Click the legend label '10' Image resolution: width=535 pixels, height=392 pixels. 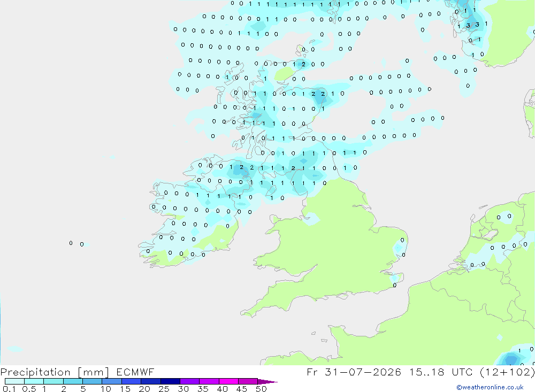(106, 389)
